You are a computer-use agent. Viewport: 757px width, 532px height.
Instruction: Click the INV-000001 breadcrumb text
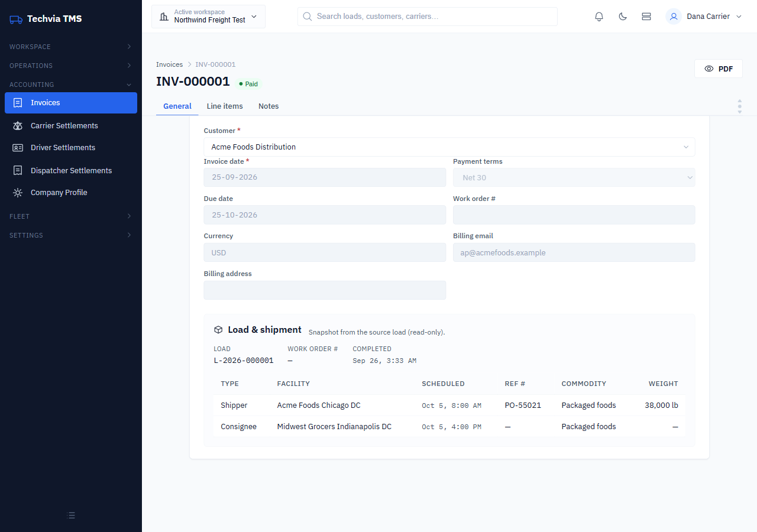coord(215,64)
